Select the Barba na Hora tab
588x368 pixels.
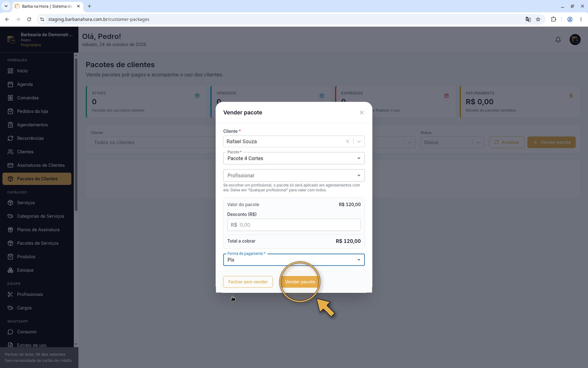(47, 6)
